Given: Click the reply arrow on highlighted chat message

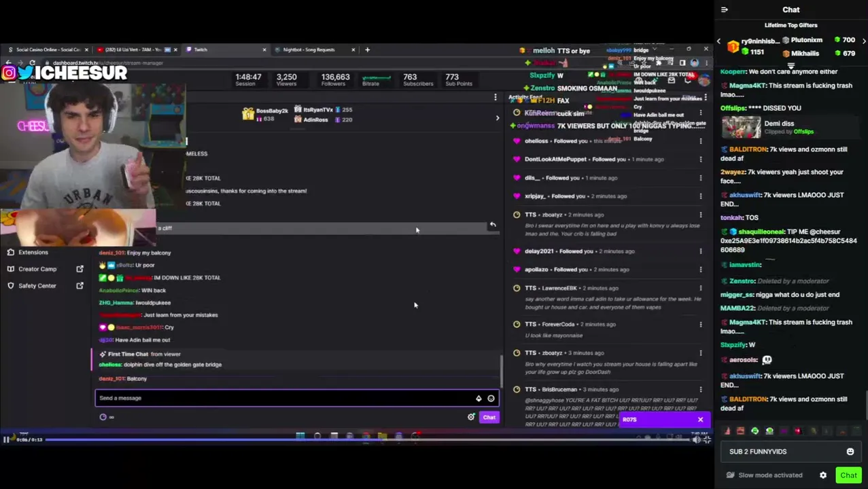Looking at the screenshot, I should pyautogui.click(x=493, y=225).
